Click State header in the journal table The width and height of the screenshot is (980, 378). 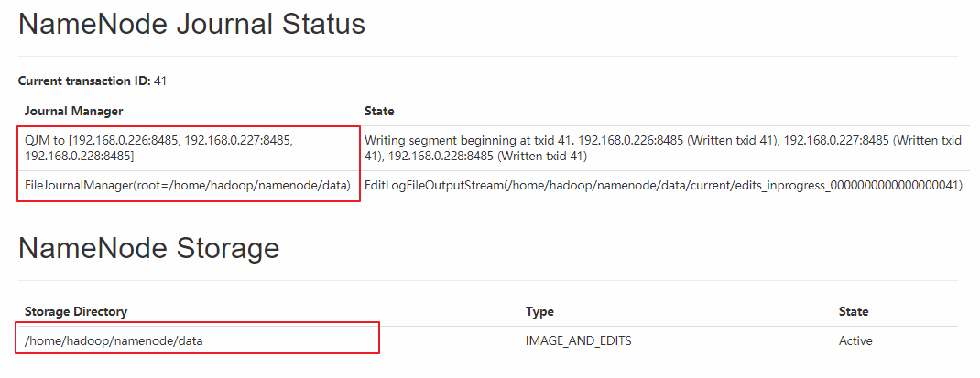point(379,111)
